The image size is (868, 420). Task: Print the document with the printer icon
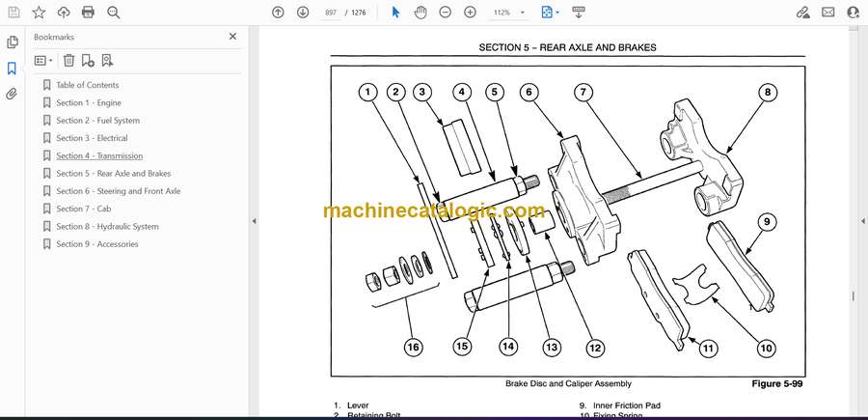(x=88, y=13)
